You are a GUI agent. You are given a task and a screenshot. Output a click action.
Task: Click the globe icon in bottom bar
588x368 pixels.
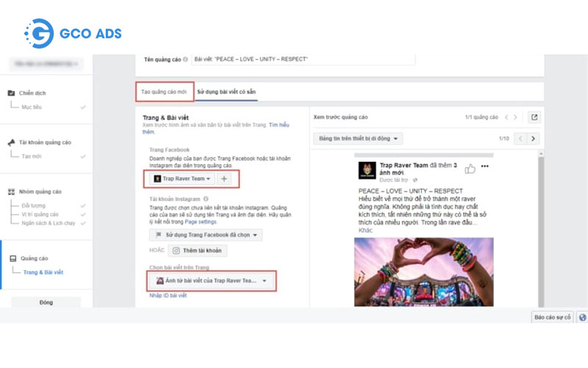click(583, 317)
